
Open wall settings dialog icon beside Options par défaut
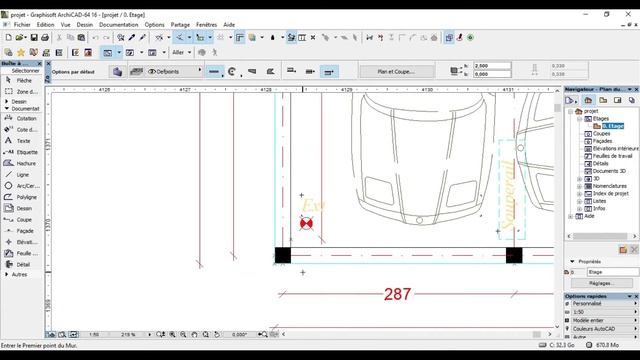[x=118, y=72]
